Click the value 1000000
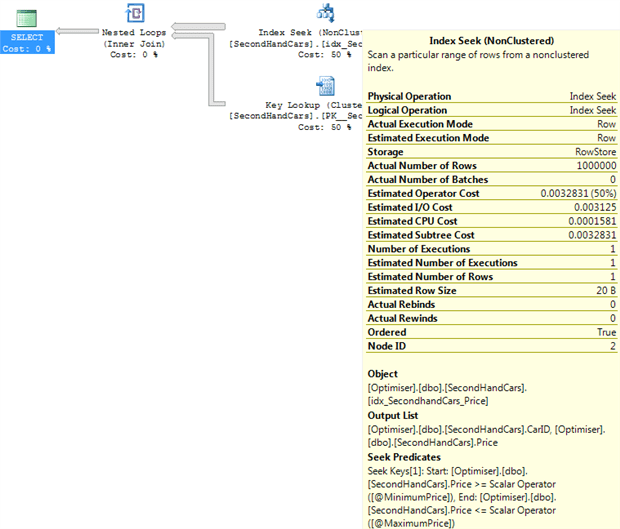620x529 pixels. coord(596,166)
